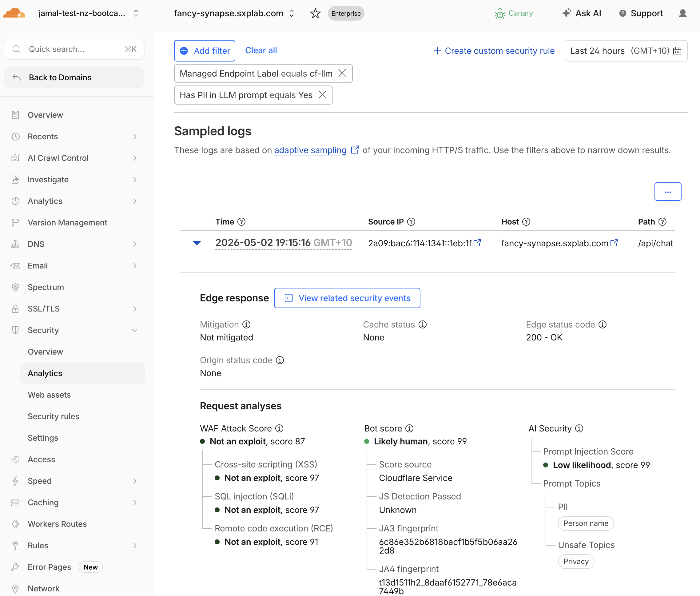This screenshot has width=700, height=596.
Task: Collapse the 2026-05-02 19:15:16 log row
Action: [x=197, y=243]
